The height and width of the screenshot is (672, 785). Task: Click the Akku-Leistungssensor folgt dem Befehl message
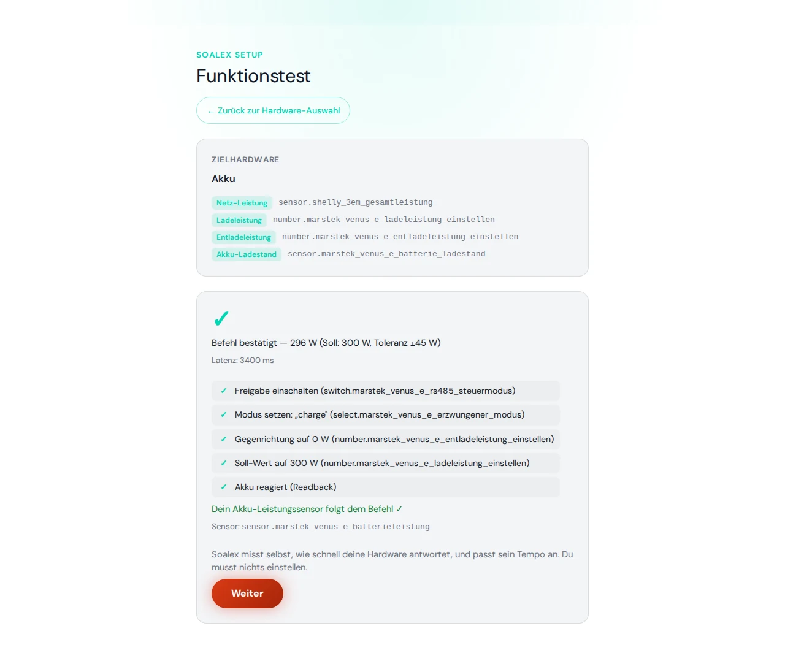307,509
